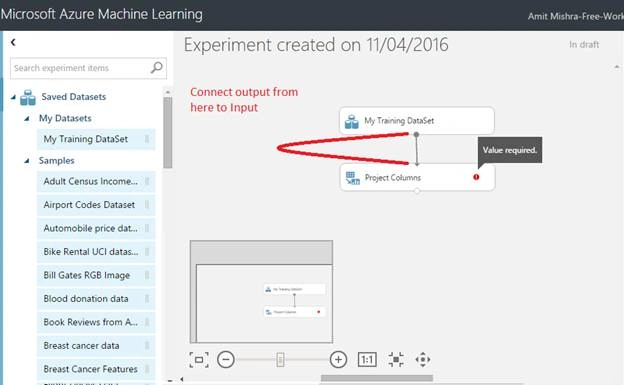
Task: Select the My Training DataSet module on canvas
Action: (417, 121)
